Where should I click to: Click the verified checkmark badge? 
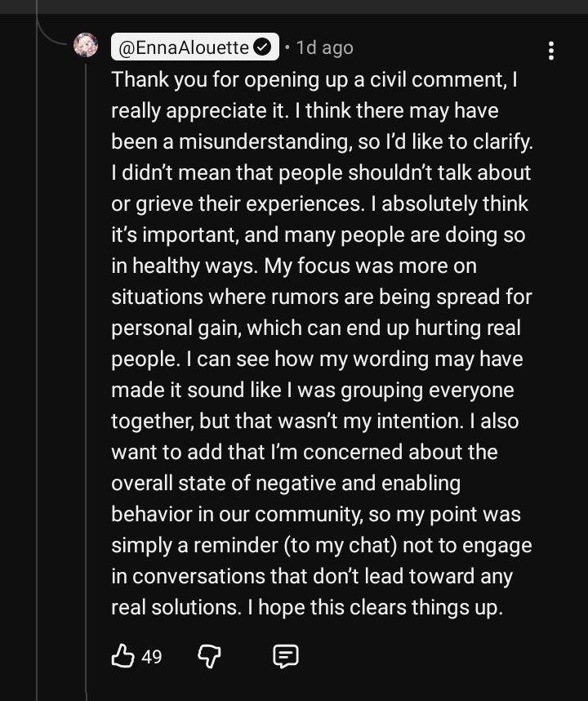click(262, 47)
